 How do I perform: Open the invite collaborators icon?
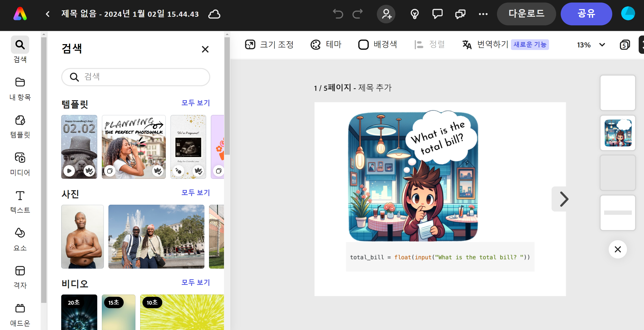tap(386, 14)
